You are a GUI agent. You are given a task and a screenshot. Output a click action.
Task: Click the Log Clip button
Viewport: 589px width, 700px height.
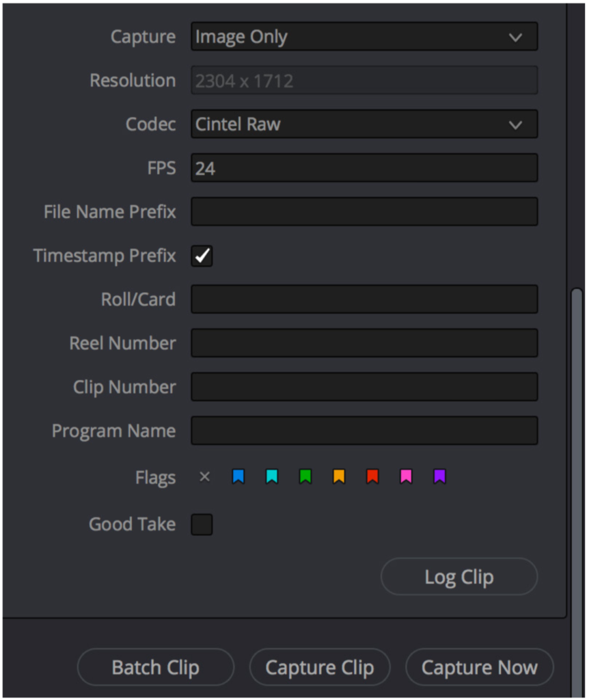coord(459,577)
